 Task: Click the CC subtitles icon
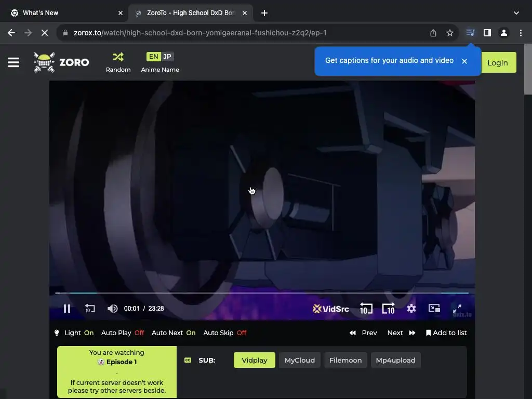[188, 361]
